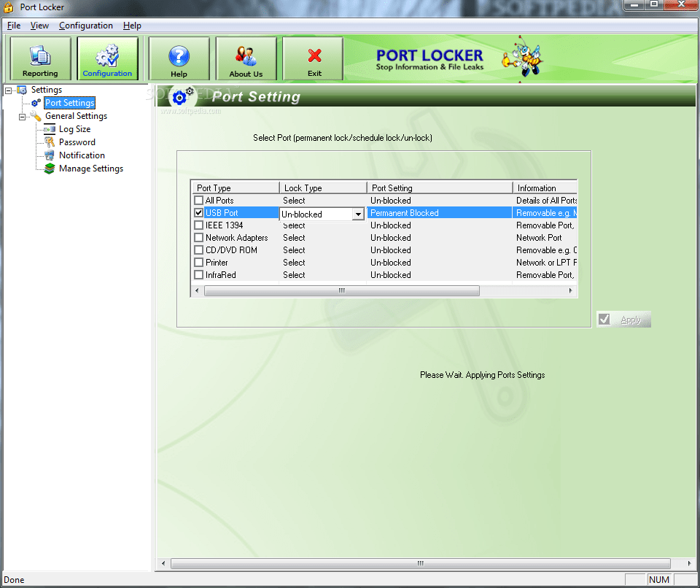Click the General Settings wrench icon
Image resolution: width=700 pixels, height=588 pixels.
pos(36,116)
